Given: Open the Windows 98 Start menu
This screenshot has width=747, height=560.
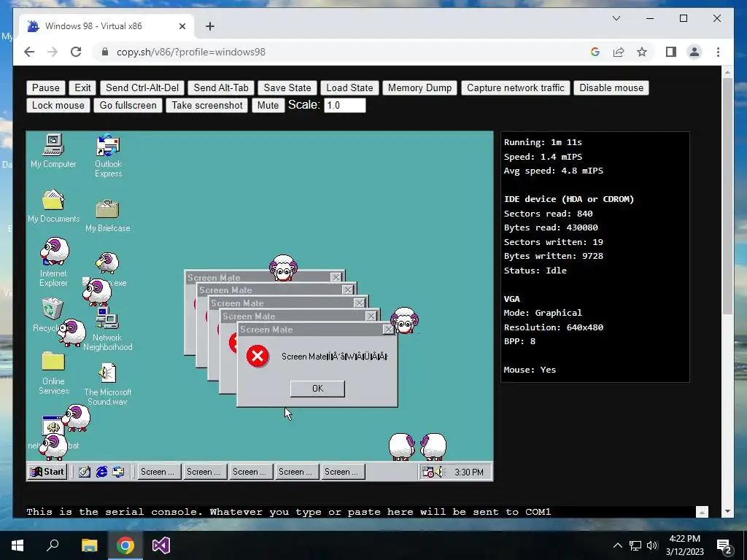Looking at the screenshot, I should pyautogui.click(x=47, y=472).
